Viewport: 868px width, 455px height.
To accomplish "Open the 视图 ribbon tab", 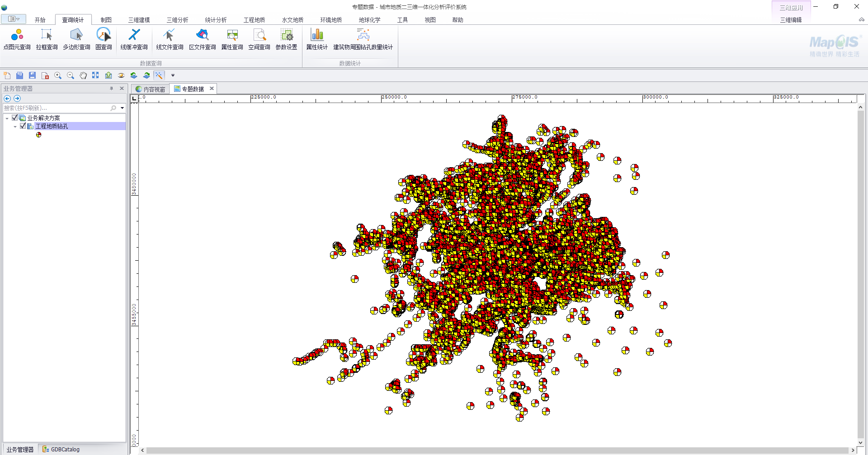I will pos(430,20).
